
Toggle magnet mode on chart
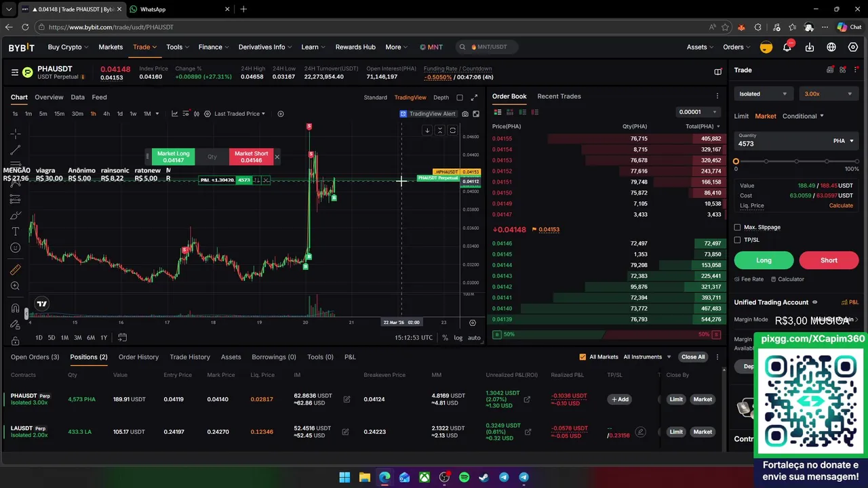[15, 308]
